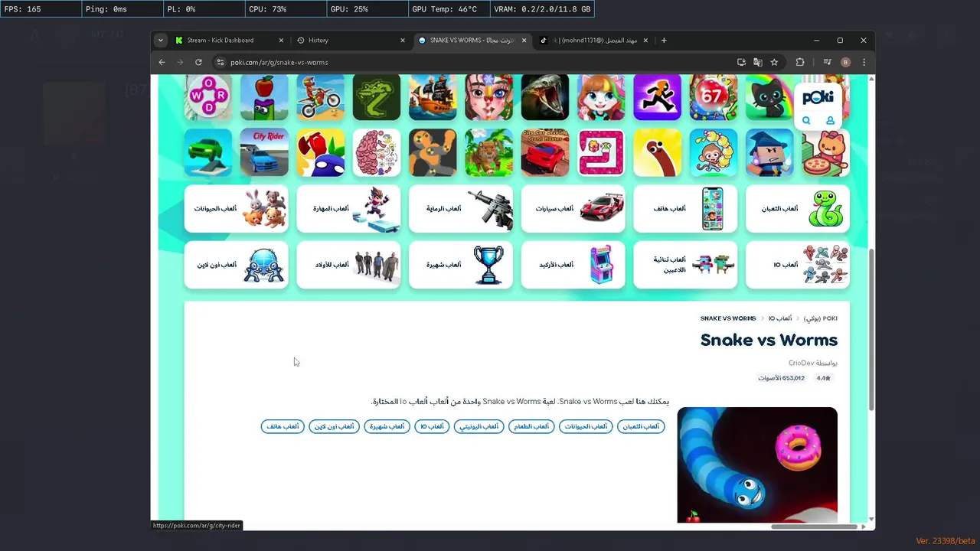Open the green car ramp game thumbnail
This screenshot has height=551, width=980.
pyautogui.click(x=207, y=152)
